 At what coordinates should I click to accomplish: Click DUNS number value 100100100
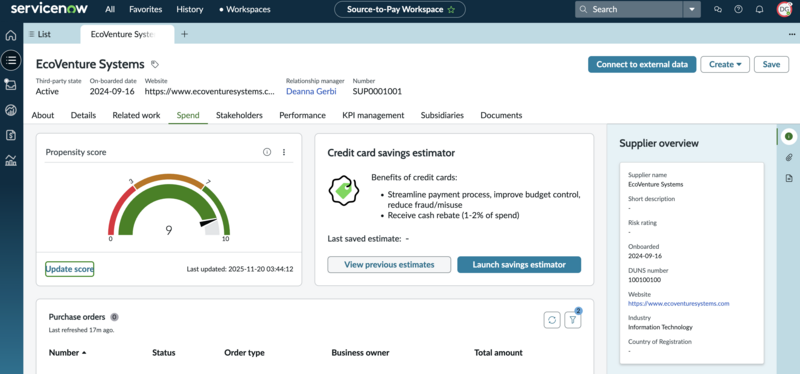[645, 280]
